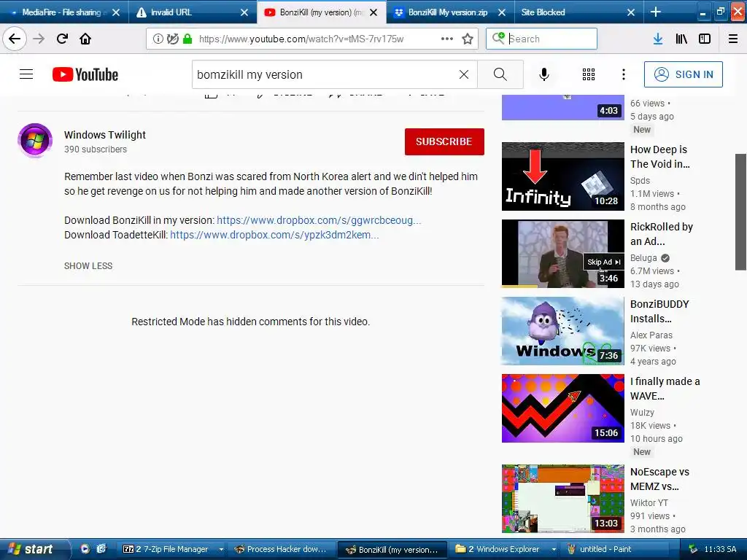Open Windows Twilight channel avatar
The image size is (747, 560).
[x=35, y=141]
